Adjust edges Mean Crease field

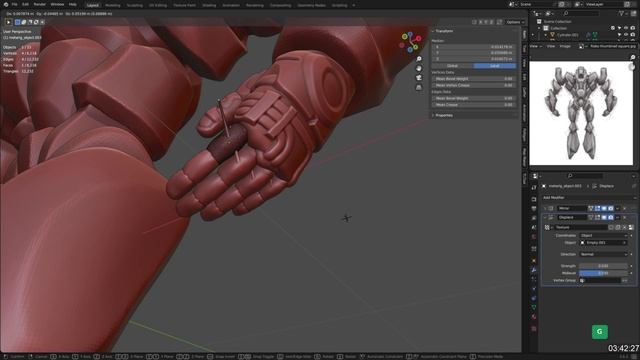474,105
